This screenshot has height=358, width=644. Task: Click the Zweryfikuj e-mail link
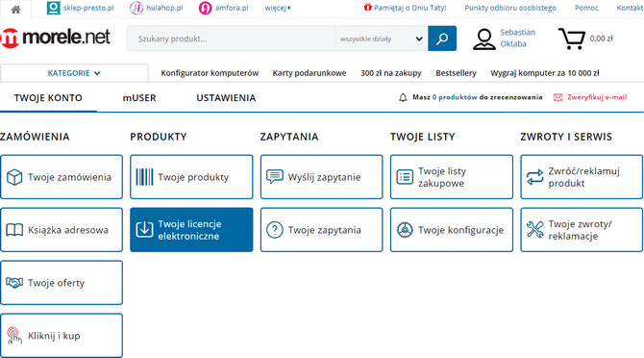point(597,97)
